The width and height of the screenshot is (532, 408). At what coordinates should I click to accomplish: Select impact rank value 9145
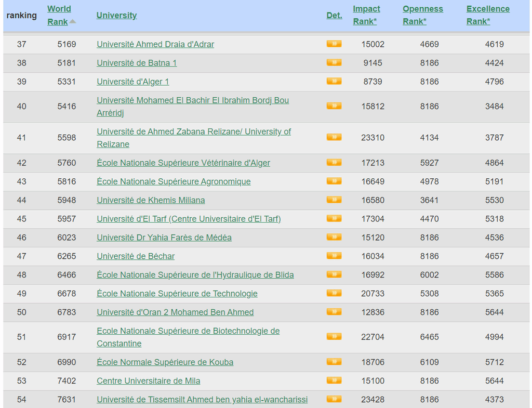pos(373,63)
